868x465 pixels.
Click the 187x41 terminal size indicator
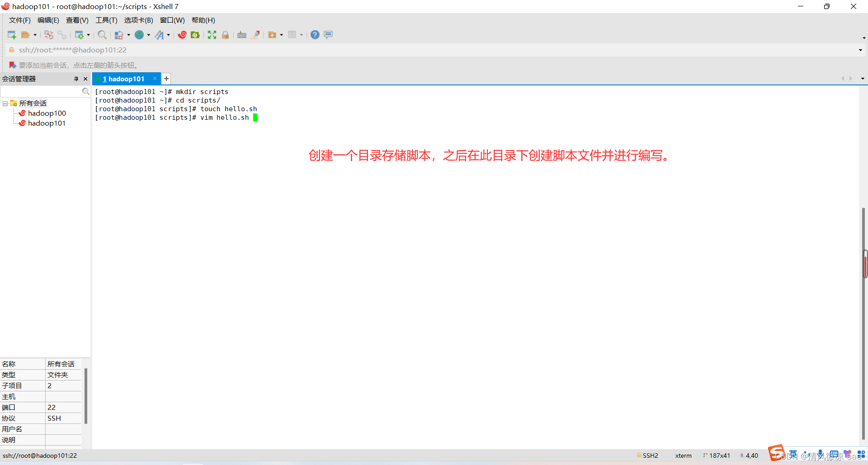pos(717,456)
